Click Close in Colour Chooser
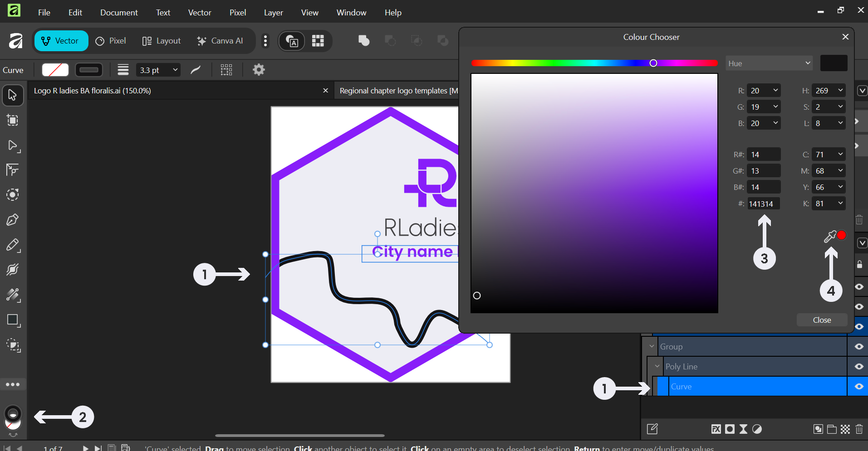 [x=822, y=320]
